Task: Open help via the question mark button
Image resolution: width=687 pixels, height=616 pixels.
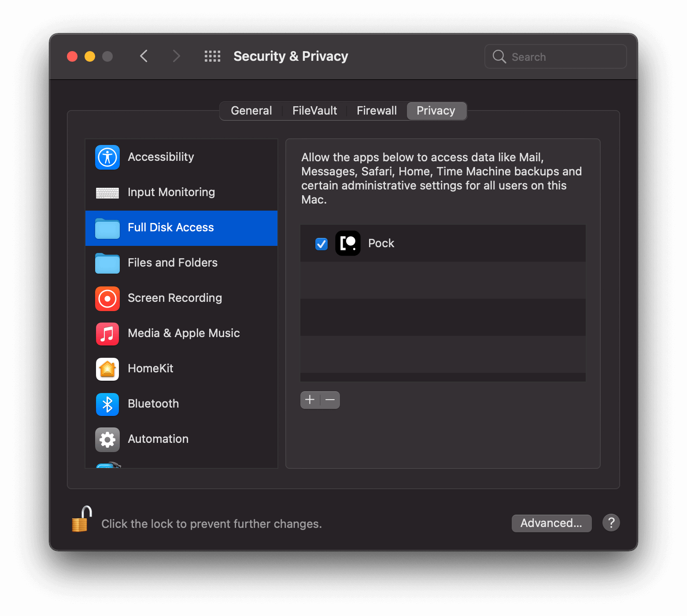Action: click(x=611, y=523)
